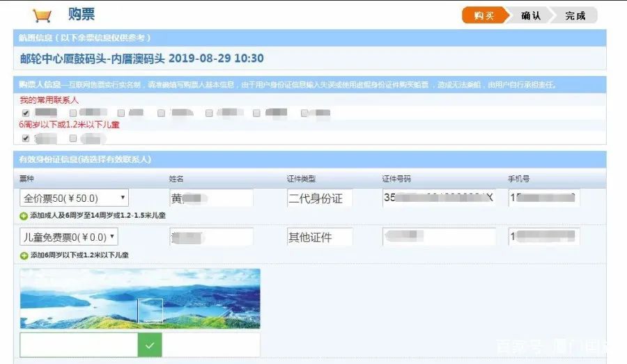The height and width of the screenshot is (364, 627).
Task: Click the 二代身份证 ID type field
Action: click(x=319, y=198)
